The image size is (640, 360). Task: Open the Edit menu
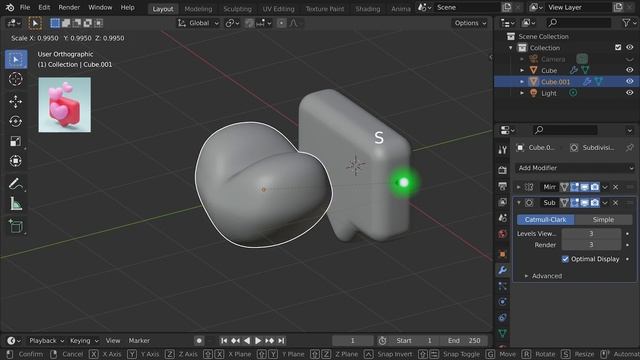pyautogui.click(x=44, y=7)
